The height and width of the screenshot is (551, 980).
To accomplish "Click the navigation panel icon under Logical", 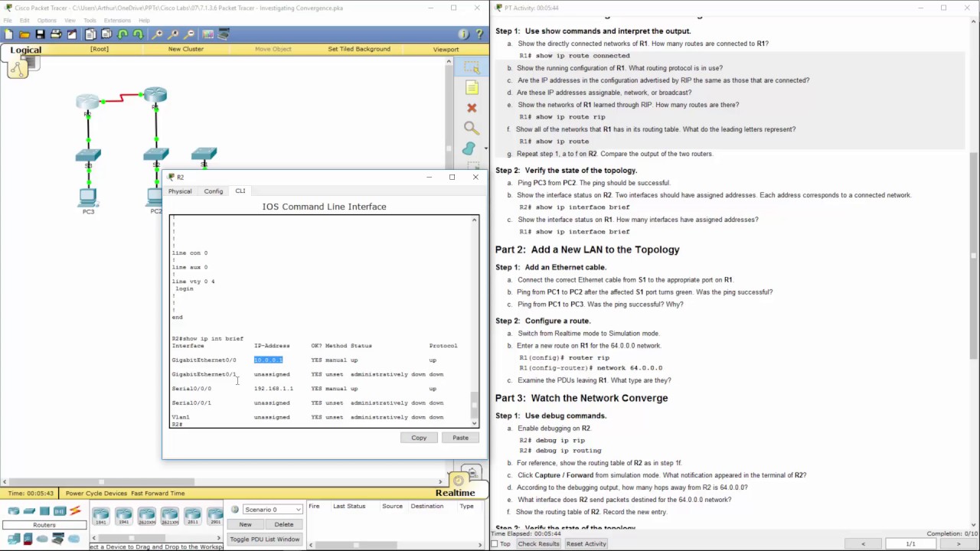I will [18, 68].
